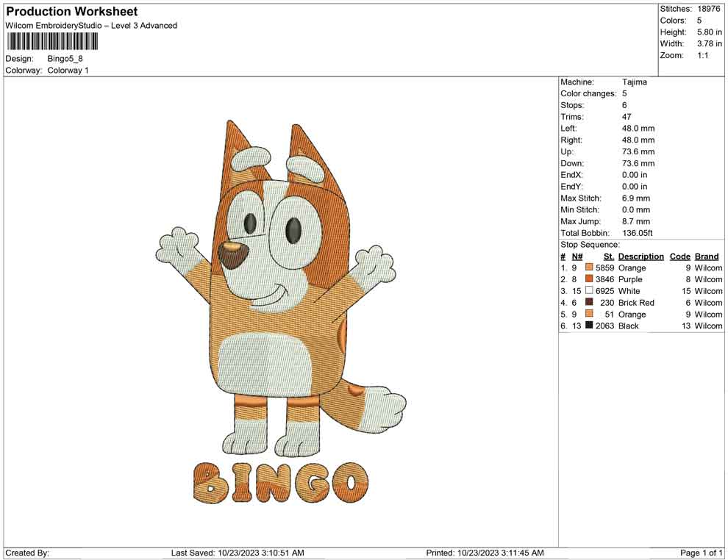Screen dimensions: 728x560
Task: Click the orange swatch for stop 5 (51 stitches)
Action: pyautogui.click(x=589, y=314)
